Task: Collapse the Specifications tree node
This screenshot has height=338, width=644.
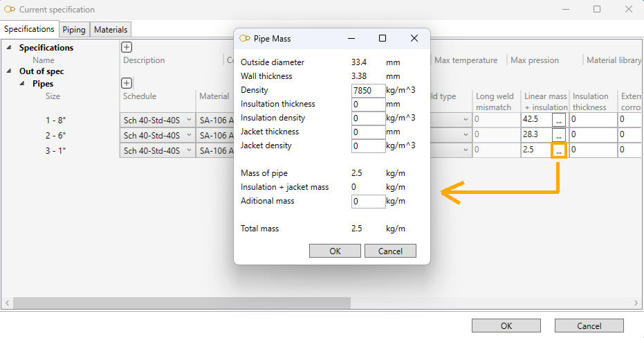Action: [10, 48]
